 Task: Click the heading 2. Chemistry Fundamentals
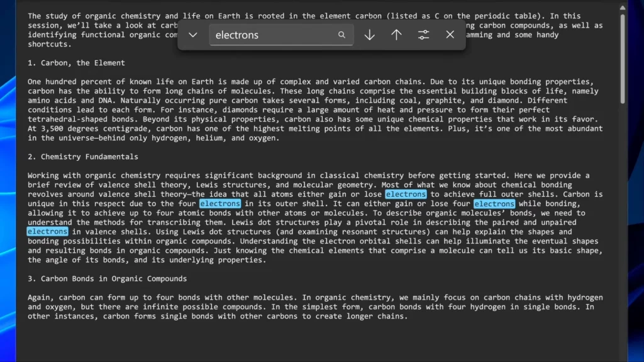click(x=85, y=156)
